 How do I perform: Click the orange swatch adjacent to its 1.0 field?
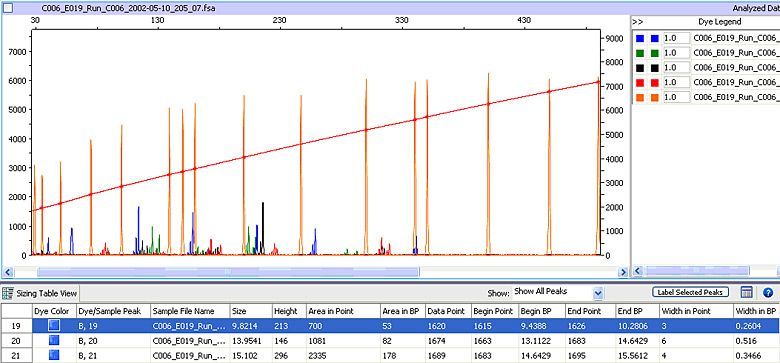(x=655, y=97)
